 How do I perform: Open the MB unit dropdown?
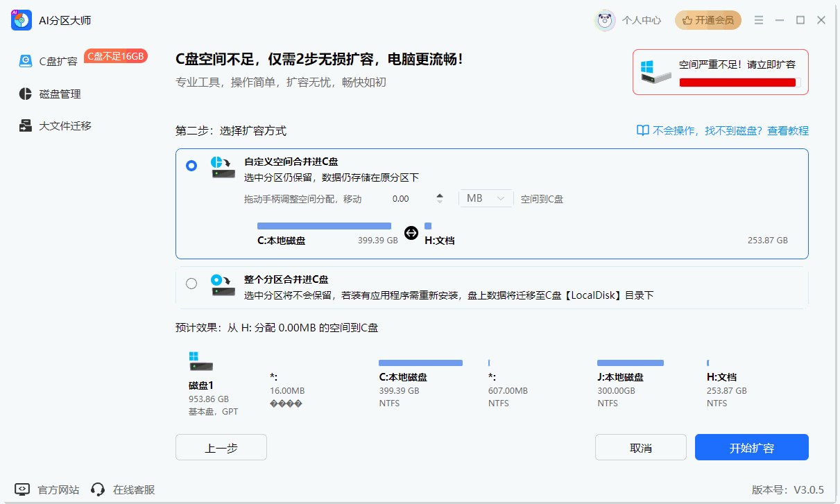coord(486,198)
